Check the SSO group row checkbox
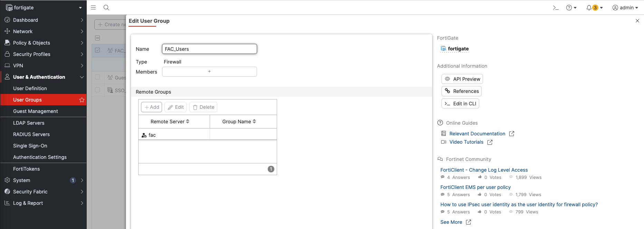Image resolution: width=644 pixels, height=229 pixels. click(97, 90)
